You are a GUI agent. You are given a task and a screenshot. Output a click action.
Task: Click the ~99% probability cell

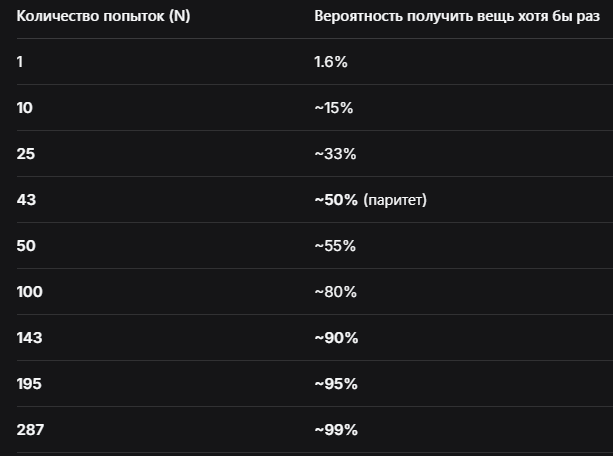(335, 430)
